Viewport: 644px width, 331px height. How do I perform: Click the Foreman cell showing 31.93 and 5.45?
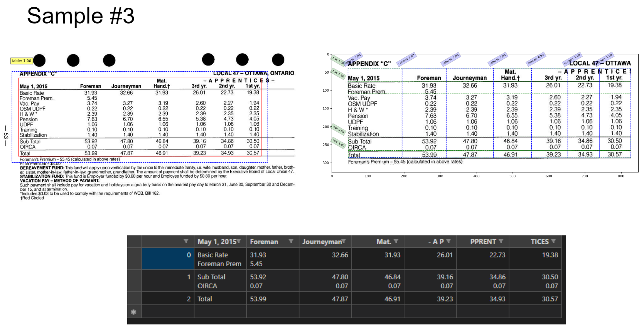coord(273,259)
